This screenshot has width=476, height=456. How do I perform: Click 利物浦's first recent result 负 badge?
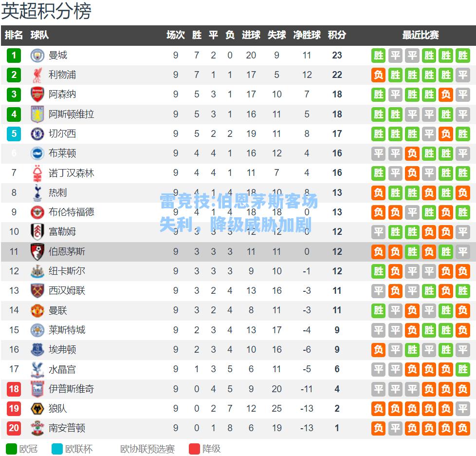378,75
